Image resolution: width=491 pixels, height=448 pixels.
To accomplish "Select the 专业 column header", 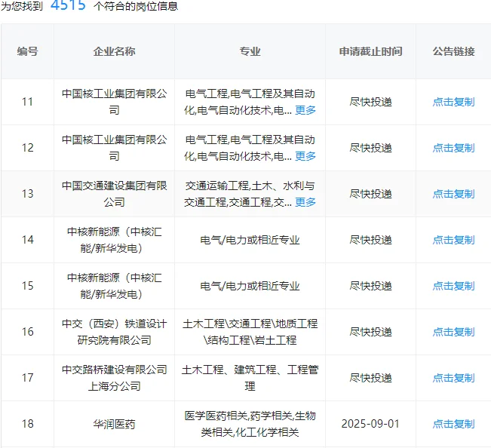I will [x=250, y=51].
